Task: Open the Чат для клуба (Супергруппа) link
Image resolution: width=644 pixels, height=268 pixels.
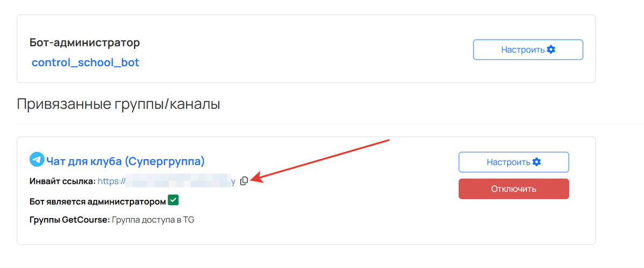Action: coord(126,161)
